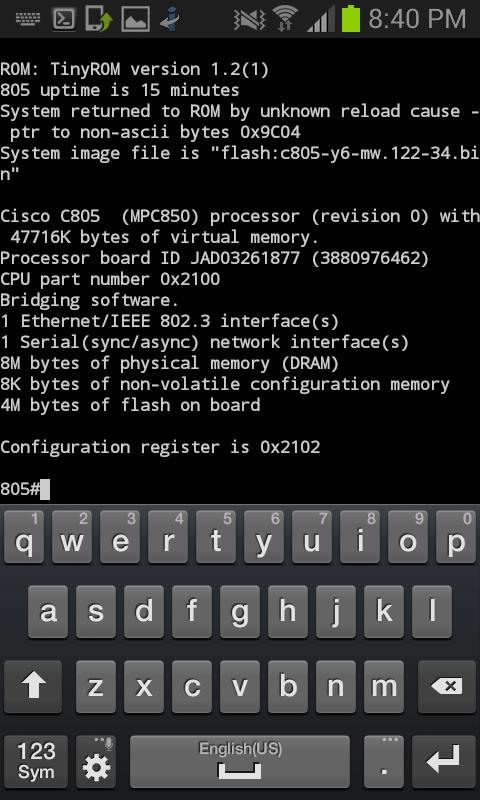The image size is (480, 800).
Task: Tap the terminal icon in status bar
Action: click(64, 19)
